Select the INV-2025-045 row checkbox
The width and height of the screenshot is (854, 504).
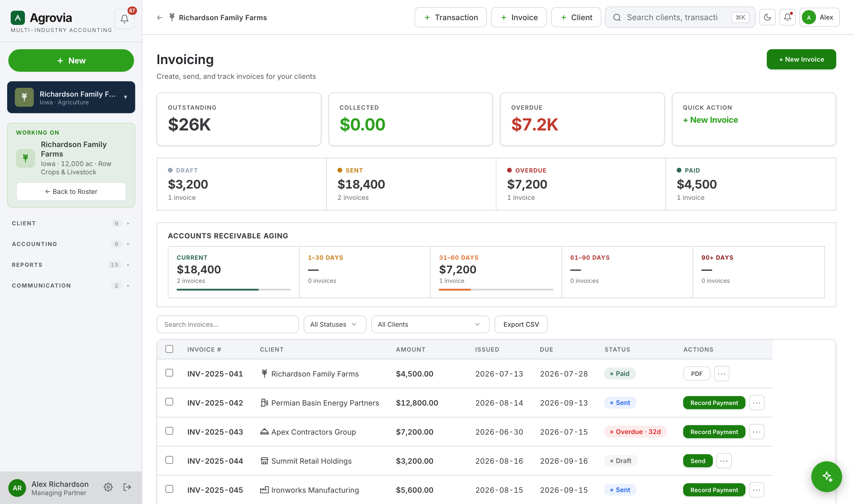point(169,489)
